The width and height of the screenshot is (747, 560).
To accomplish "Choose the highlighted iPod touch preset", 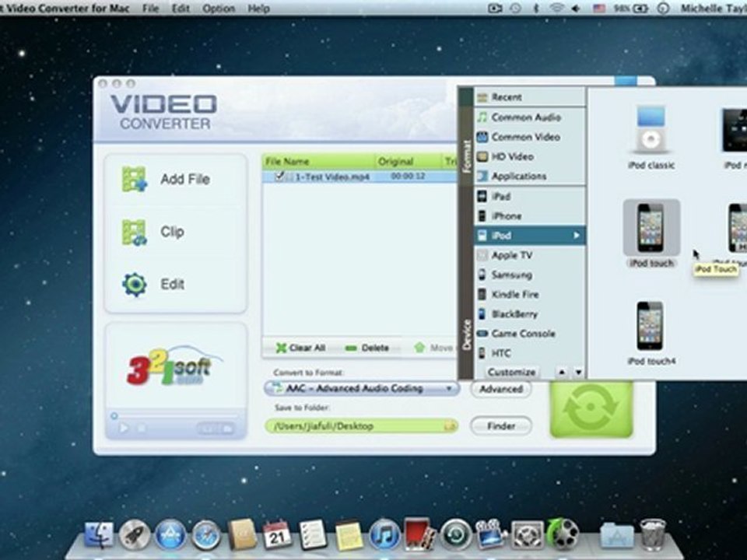I will [651, 233].
